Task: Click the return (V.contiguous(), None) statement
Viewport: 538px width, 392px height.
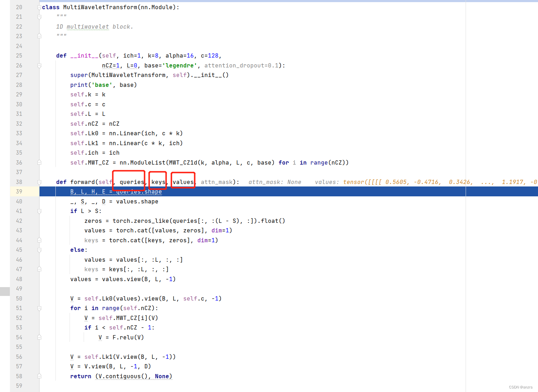Action: click(x=121, y=376)
